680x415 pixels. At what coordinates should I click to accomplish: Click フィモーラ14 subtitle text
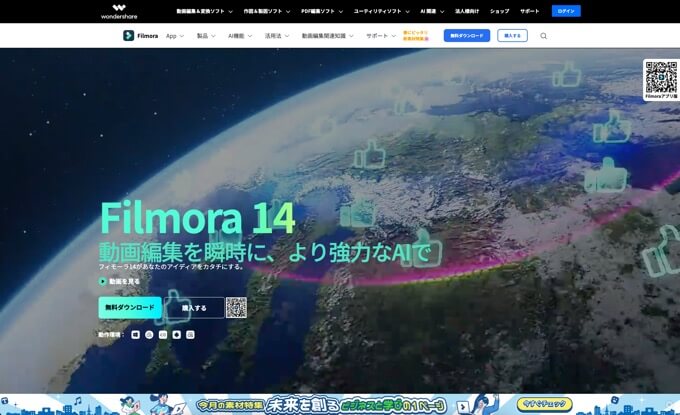[x=171, y=267]
